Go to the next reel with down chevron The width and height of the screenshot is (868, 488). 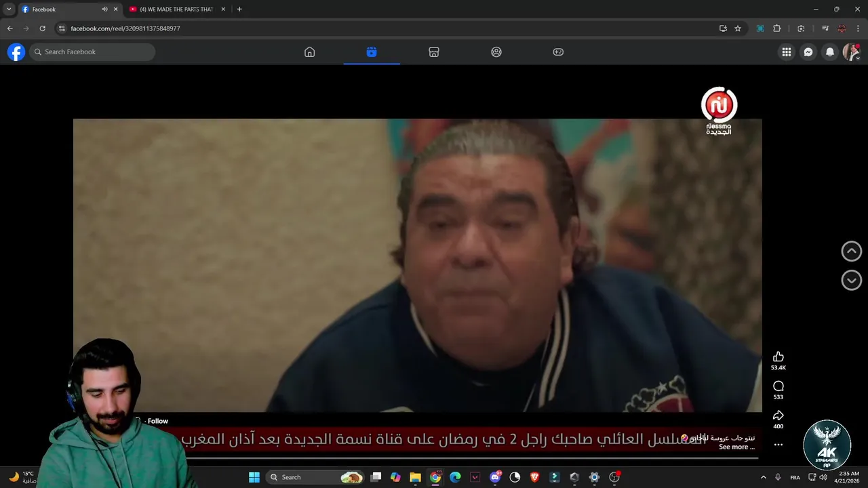coord(851,280)
